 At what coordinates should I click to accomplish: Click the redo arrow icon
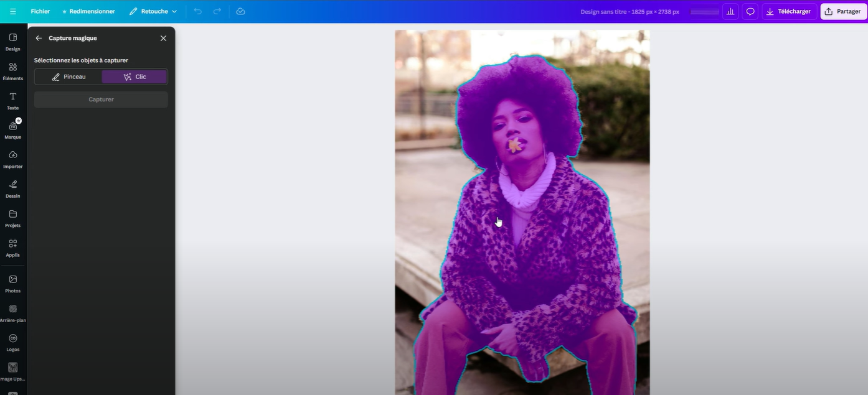pyautogui.click(x=217, y=11)
